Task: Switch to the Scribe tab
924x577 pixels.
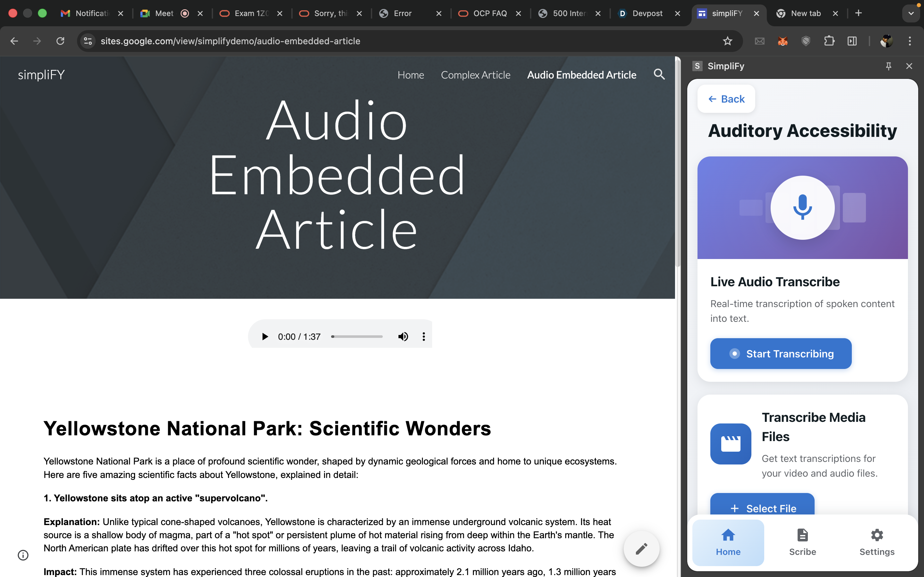Action: (802, 542)
